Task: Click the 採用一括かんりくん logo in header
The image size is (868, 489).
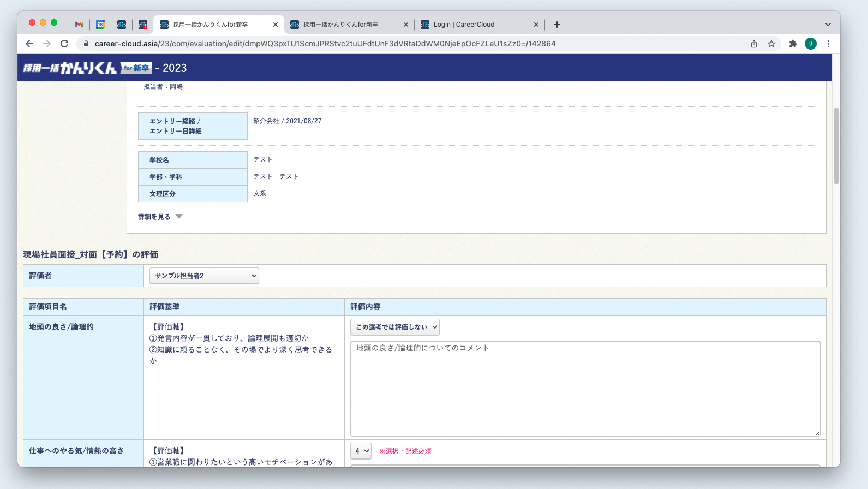Action: coord(87,68)
